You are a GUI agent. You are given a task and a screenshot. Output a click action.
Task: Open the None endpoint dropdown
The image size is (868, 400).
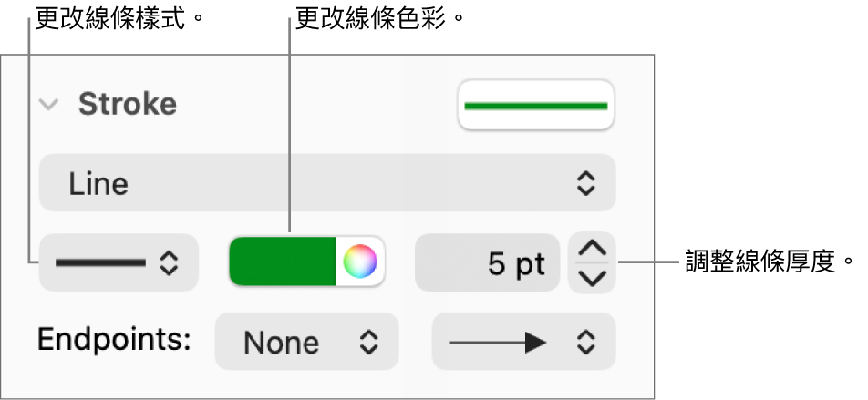click(x=306, y=342)
